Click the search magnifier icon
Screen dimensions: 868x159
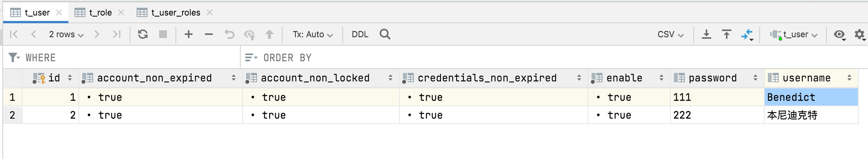coord(385,35)
